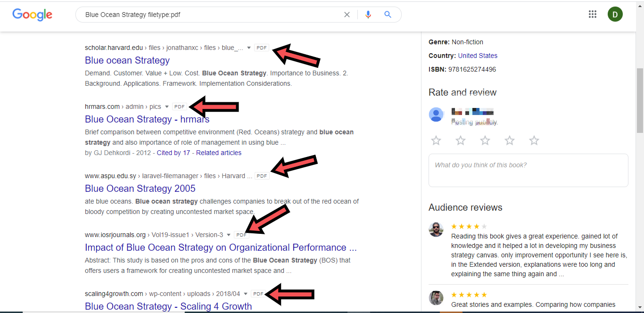Click the 'United States' country link

478,56
